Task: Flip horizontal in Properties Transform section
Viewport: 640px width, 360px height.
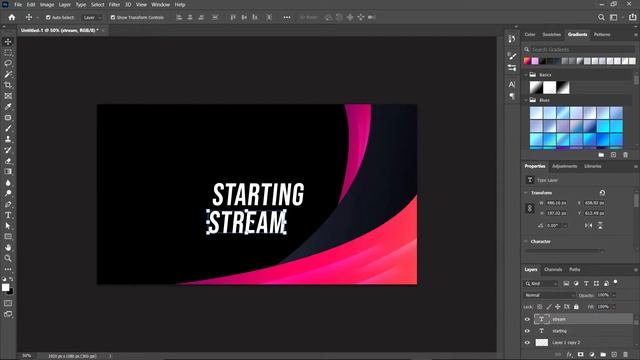Action: pyautogui.click(x=588, y=225)
